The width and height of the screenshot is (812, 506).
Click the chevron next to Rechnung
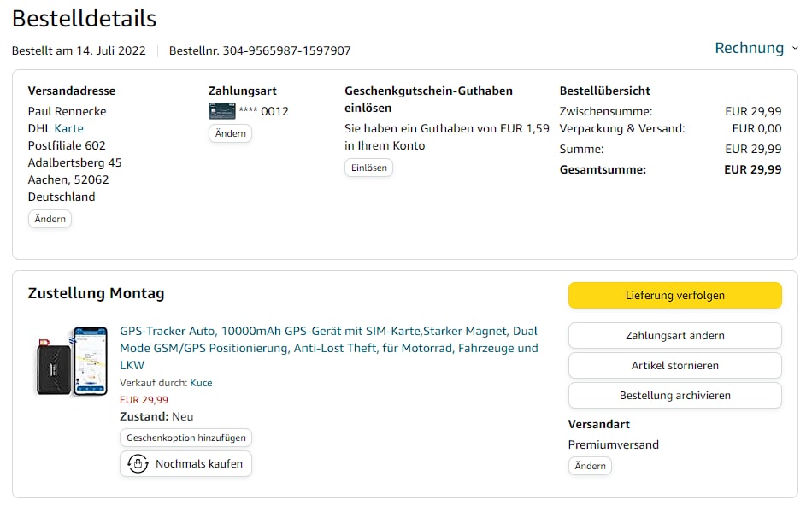795,49
